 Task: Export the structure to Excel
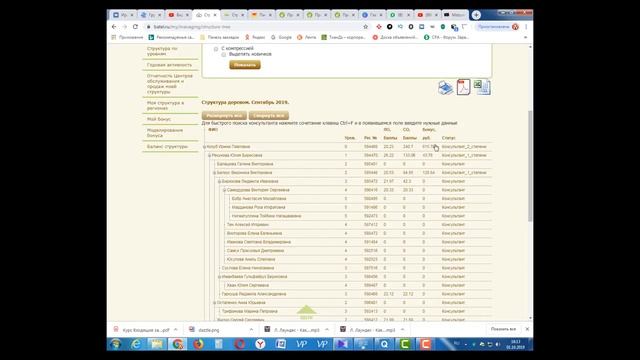pyautogui.click(x=482, y=87)
